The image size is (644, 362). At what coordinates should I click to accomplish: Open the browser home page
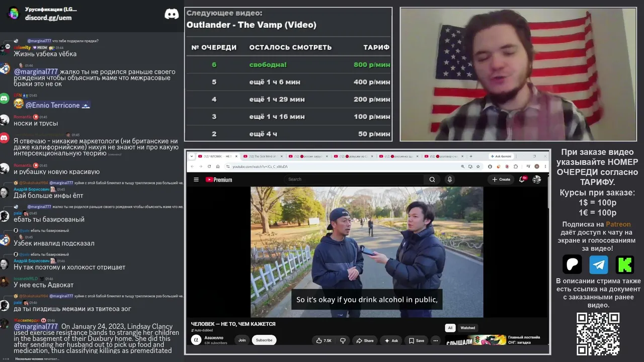[x=218, y=166]
